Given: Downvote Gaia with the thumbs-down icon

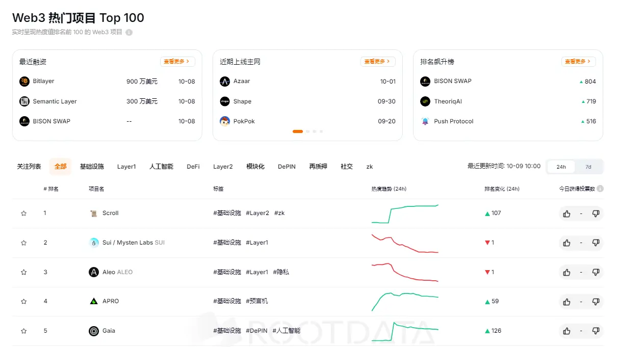Looking at the screenshot, I should tap(596, 331).
